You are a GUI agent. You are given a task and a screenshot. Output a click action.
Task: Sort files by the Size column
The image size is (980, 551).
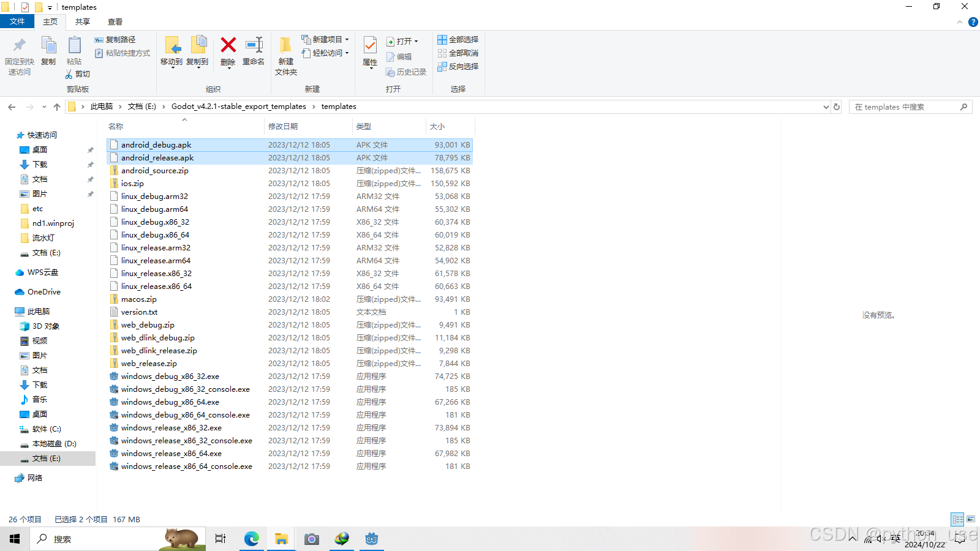click(450, 127)
